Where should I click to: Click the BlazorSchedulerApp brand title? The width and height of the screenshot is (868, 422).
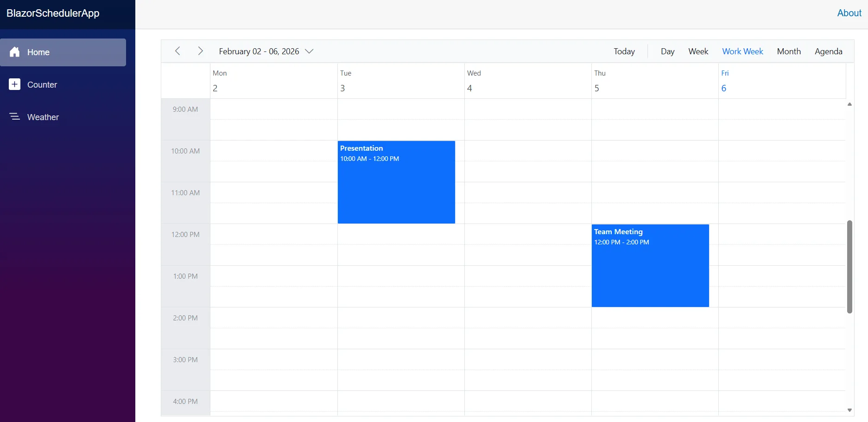[x=53, y=13]
